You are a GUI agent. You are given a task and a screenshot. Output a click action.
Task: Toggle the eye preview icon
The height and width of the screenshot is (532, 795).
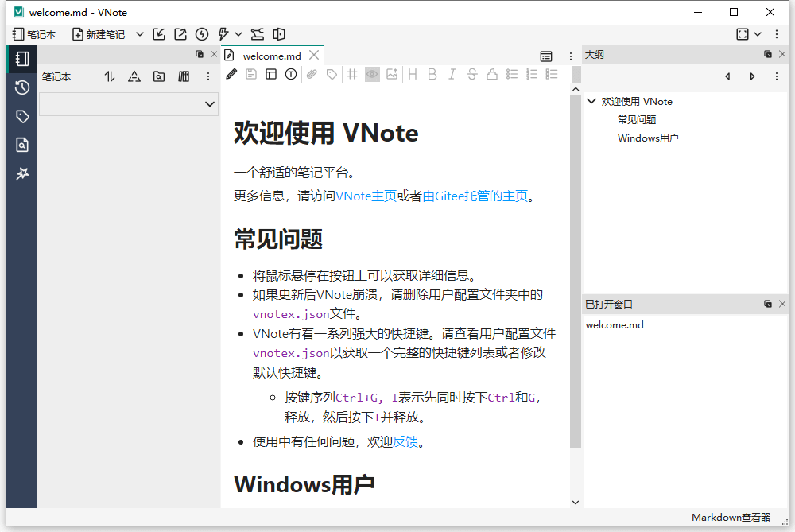click(372, 75)
